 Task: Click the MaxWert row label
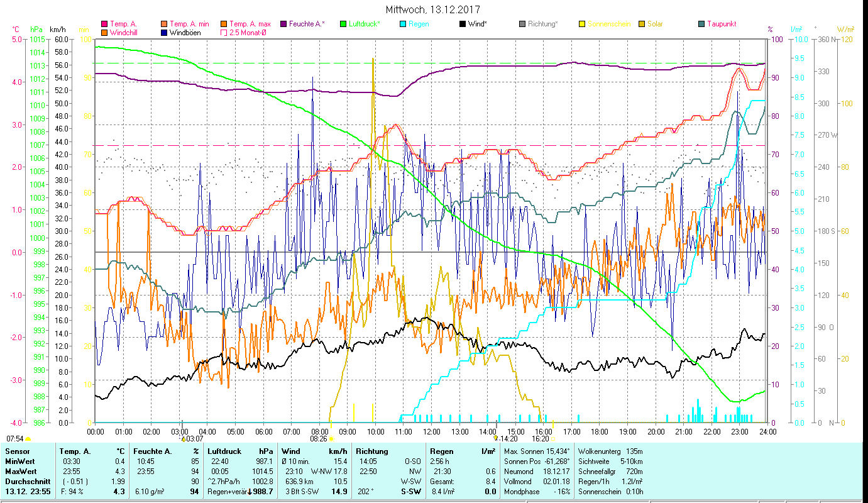coord(20,471)
